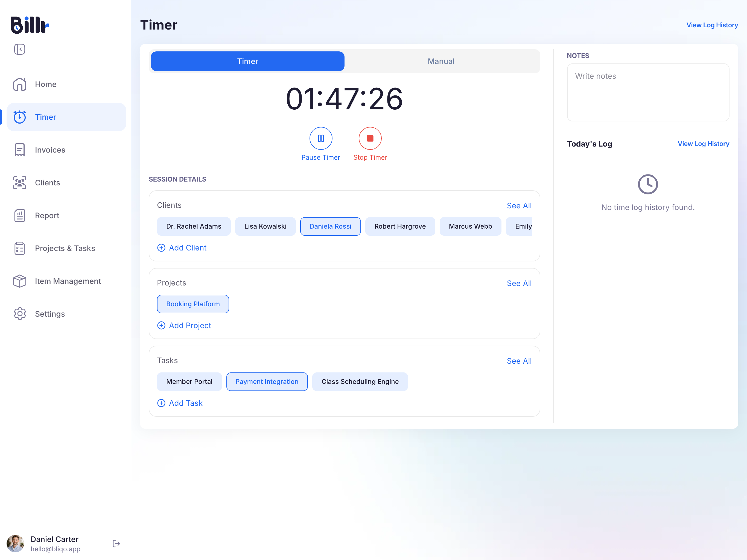Click the 'No time log history found.' message
The width and height of the screenshot is (747, 560).
coord(648,207)
